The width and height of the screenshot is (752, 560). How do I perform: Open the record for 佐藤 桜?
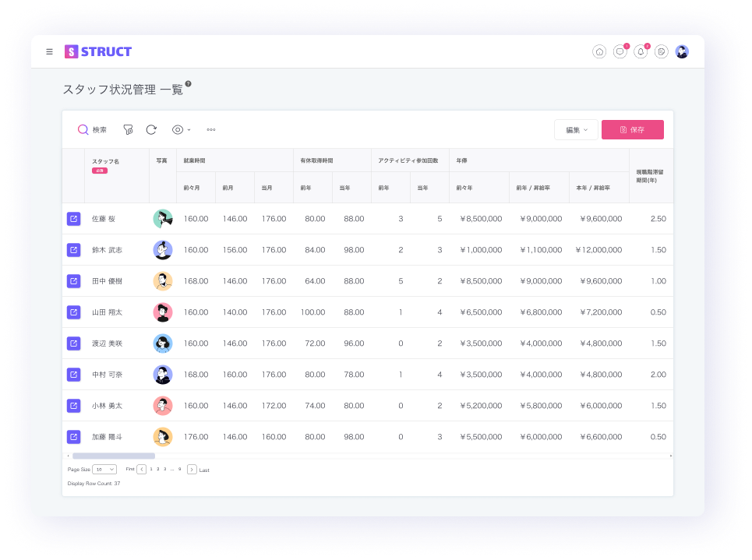pyautogui.click(x=73, y=219)
